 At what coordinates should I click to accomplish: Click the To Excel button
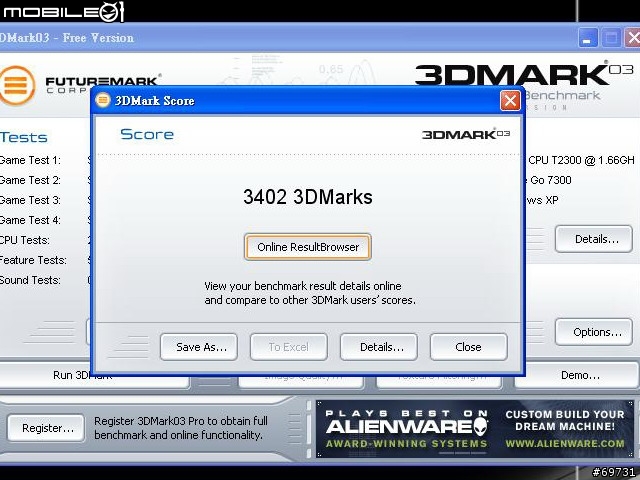289,347
